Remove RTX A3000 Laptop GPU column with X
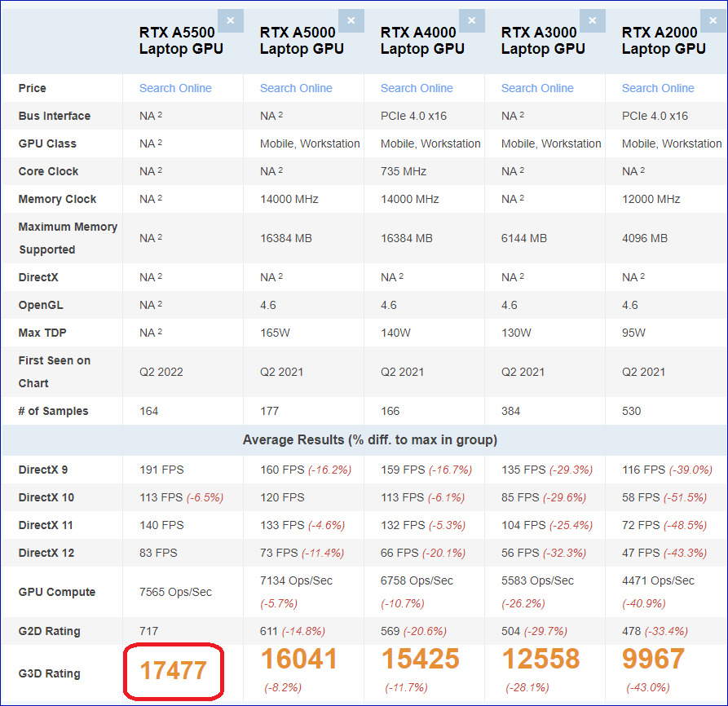 coord(593,20)
